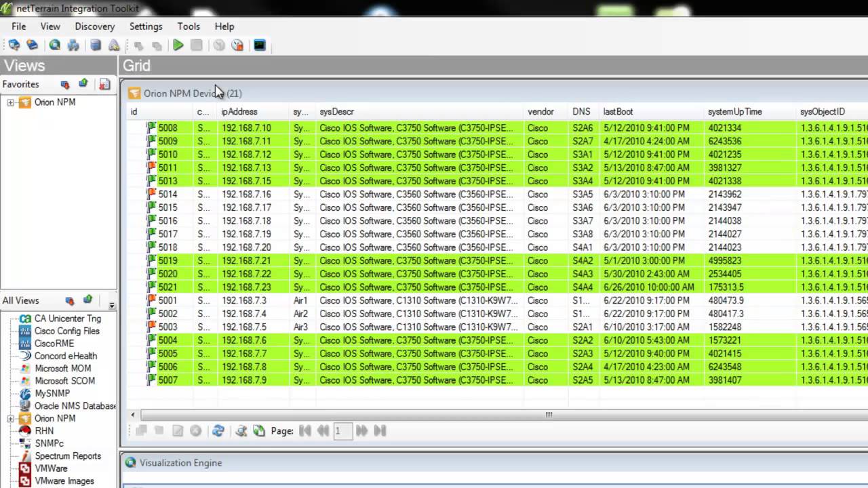Click the Orion NPM Devices panel icon
Viewport: 868px width, 488px height.
[134, 94]
